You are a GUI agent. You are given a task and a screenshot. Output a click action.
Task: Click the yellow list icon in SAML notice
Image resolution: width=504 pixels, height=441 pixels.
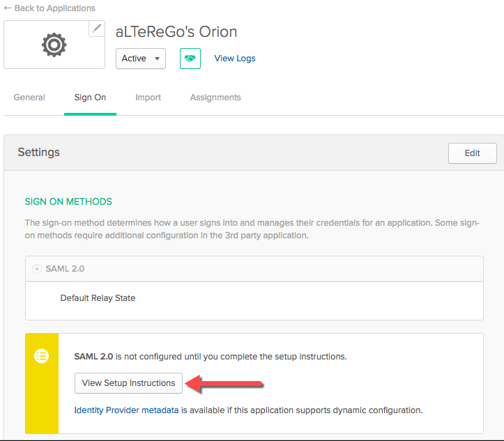click(41, 356)
